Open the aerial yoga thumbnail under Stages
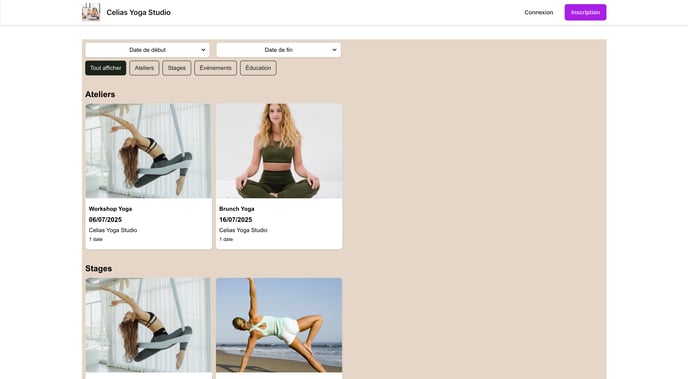This screenshot has width=688, height=379. [148, 325]
